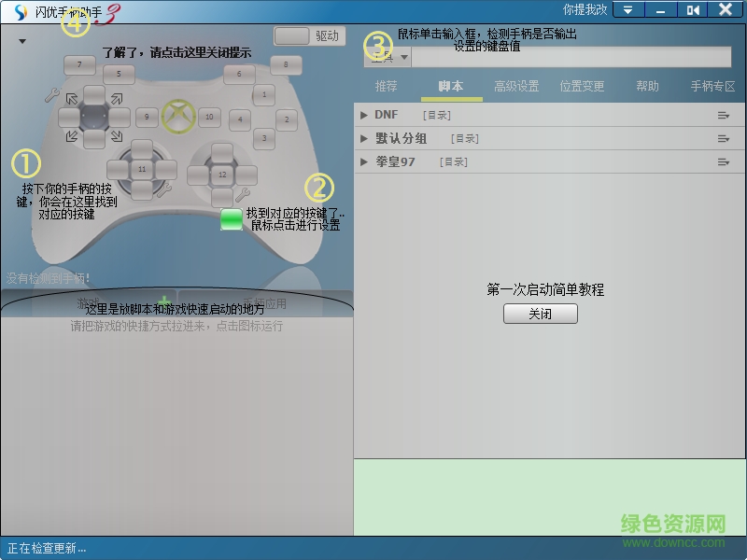
Task: Click the directional pad left-stick toggle area
Action: point(93,118)
